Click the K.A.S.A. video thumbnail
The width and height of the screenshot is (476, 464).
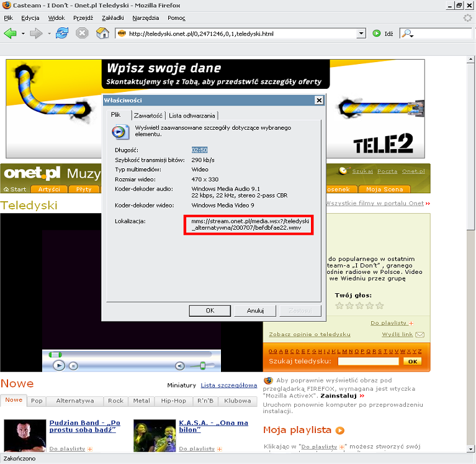point(155,435)
